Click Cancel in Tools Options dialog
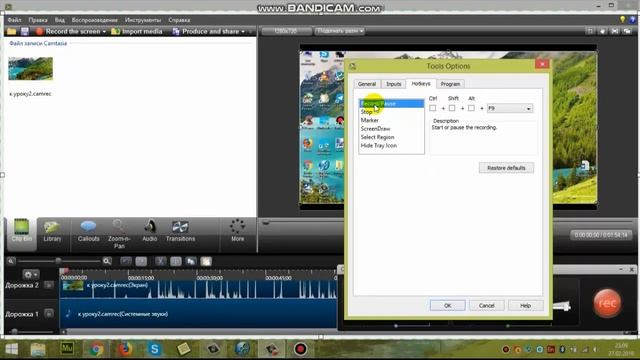Screen dimensions: 640x360 [x=487, y=305]
